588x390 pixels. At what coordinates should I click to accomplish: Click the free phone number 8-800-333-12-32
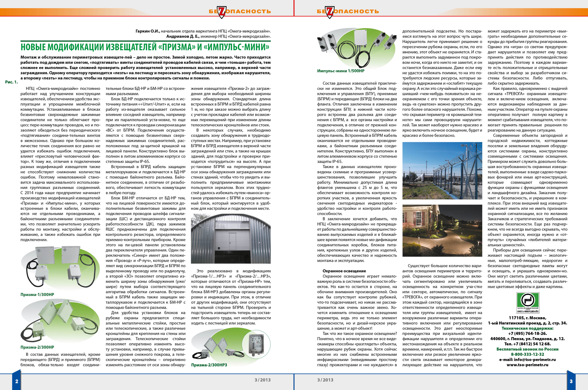pos(527,354)
